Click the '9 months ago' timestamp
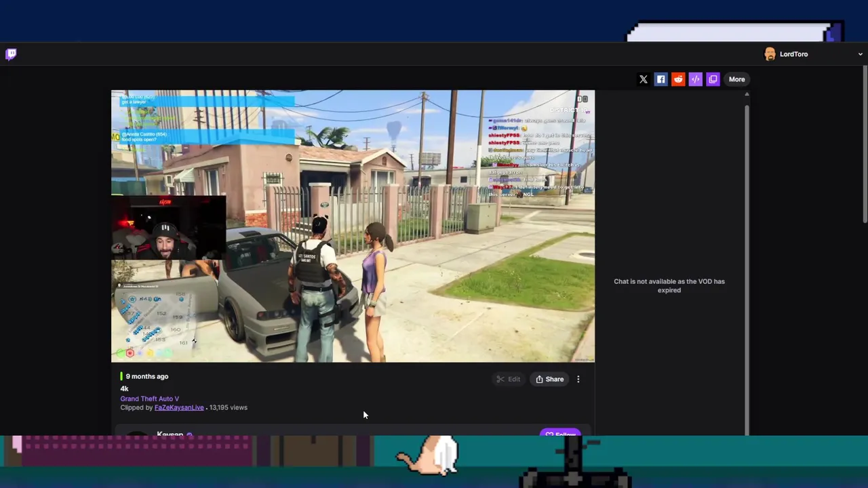 (146, 376)
